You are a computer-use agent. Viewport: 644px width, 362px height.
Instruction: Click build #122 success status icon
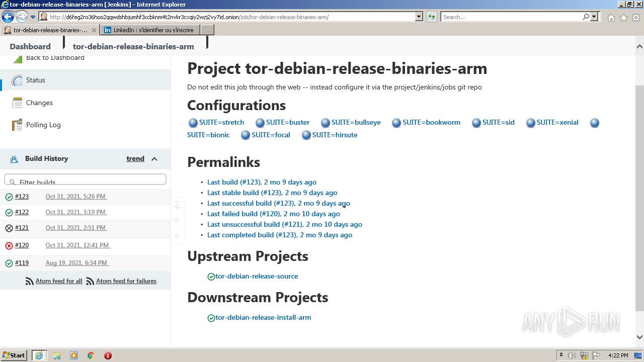[9, 213]
